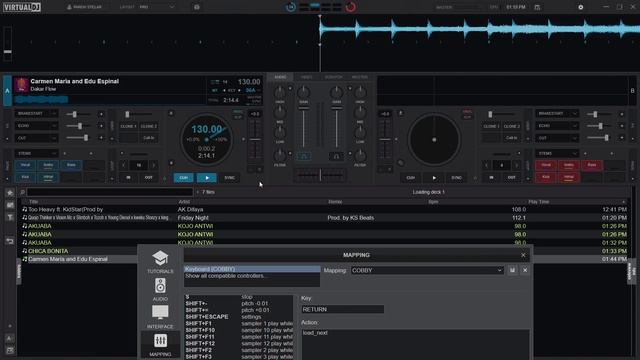Screen dimensions: 640x360
Task: Switch to the SCRATCH mixer tab
Action: (x=333, y=77)
